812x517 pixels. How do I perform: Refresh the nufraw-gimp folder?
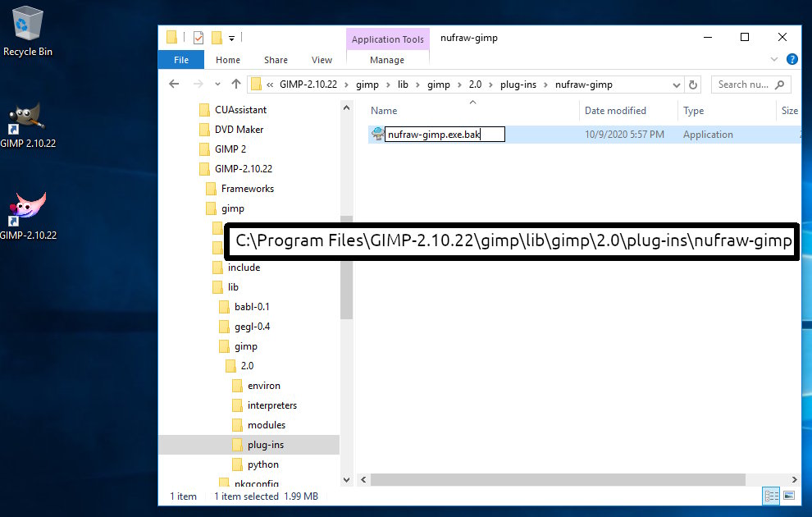[693, 85]
